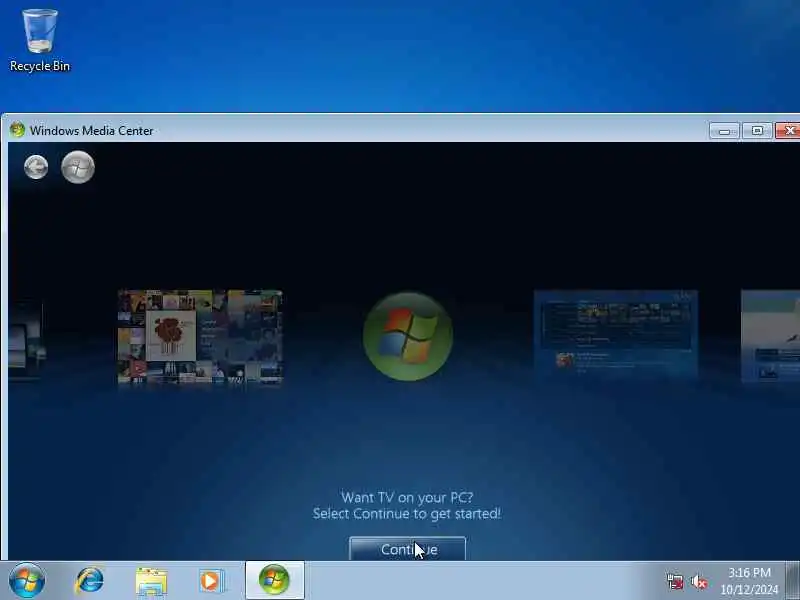Click the 'Want TV on your PC?' text
Image resolution: width=800 pixels, height=600 pixels.
[407, 497]
